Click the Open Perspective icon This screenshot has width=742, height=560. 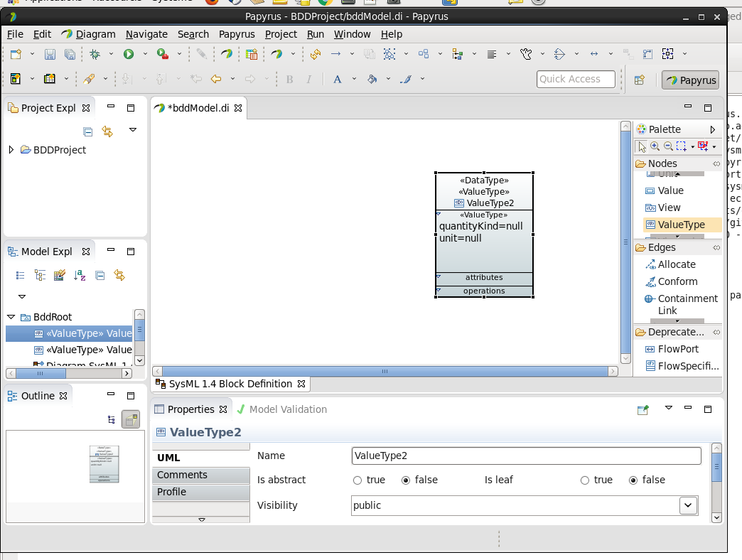click(x=640, y=80)
